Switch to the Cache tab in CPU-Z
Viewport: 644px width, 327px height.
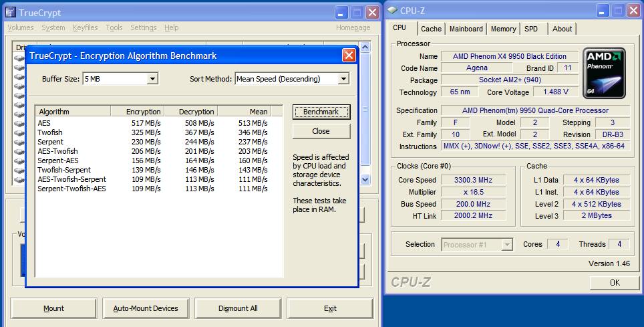[431, 29]
